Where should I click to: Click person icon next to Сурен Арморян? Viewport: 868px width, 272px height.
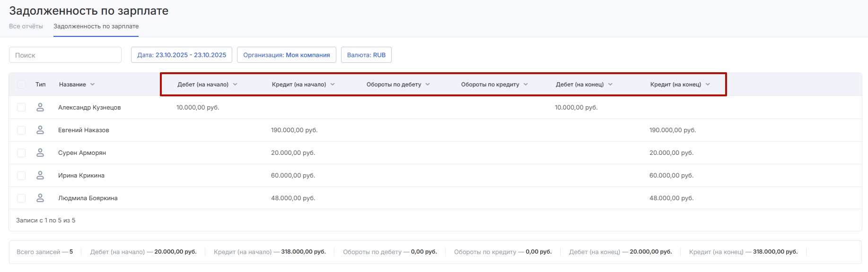(40, 153)
